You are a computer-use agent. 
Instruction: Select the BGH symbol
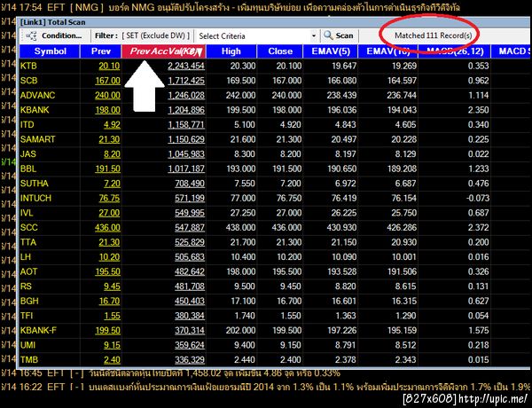click(29, 301)
